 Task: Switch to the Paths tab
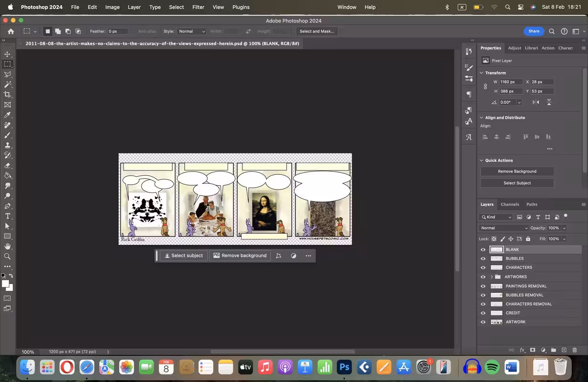pos(532,204)
